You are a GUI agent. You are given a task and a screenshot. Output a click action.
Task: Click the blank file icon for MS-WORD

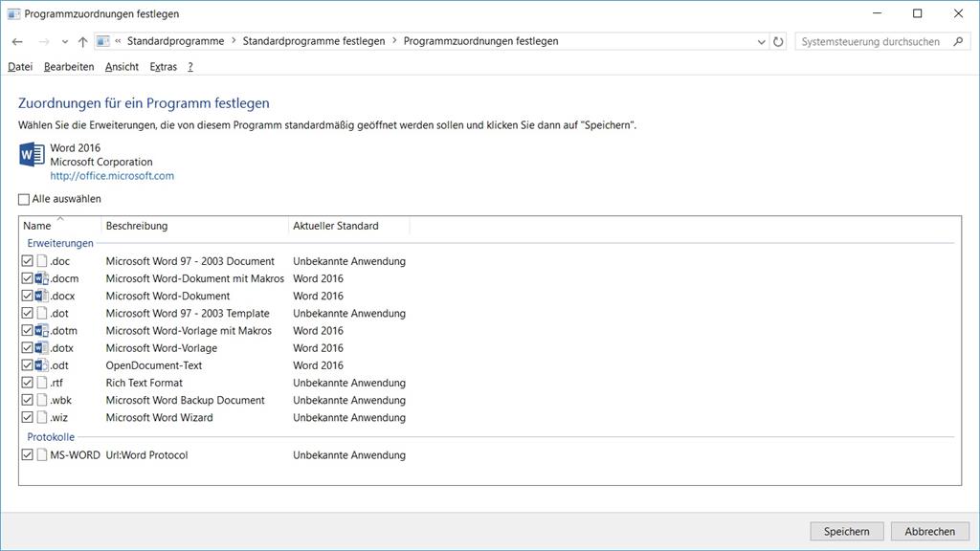42,455
